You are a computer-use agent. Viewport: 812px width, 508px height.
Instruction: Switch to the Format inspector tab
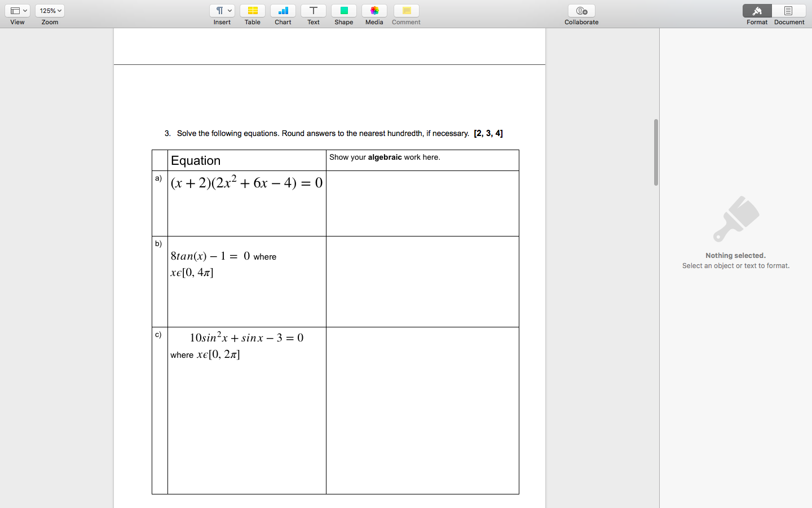(757, 11)
